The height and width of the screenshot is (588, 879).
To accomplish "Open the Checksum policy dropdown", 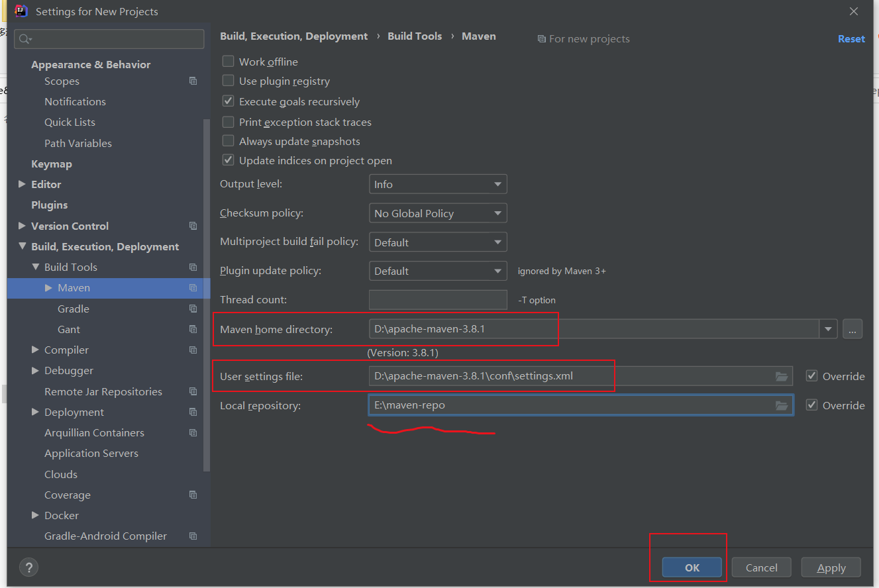I will [438, 213].
